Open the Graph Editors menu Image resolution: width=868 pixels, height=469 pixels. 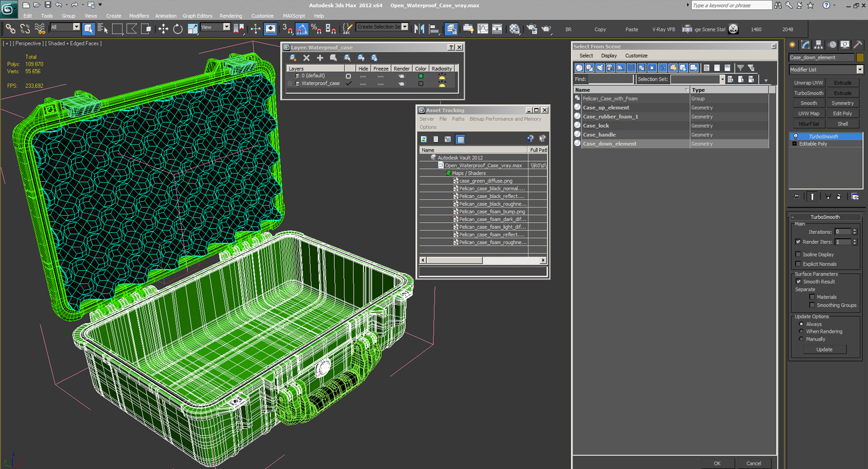point(197,16)
